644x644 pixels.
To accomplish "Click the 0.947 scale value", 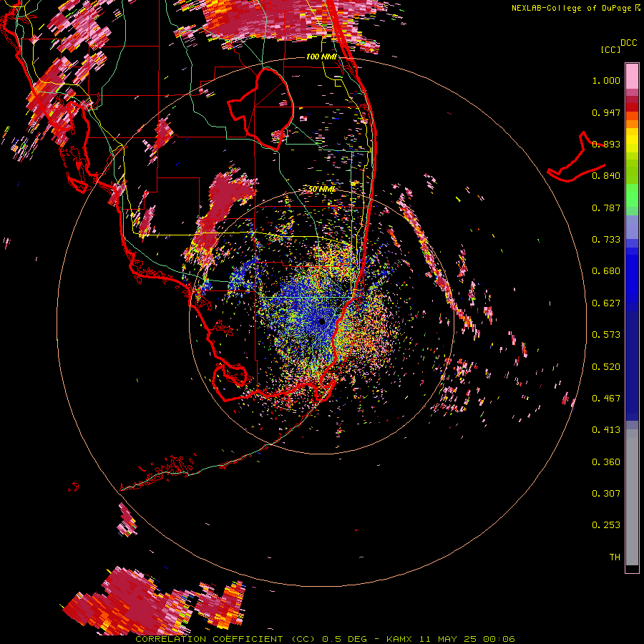I will coord(606,112).
